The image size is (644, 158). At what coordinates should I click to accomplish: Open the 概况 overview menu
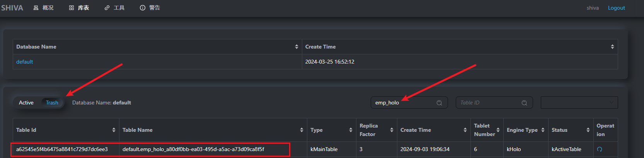pyautogui.click(x=43, y=8)
